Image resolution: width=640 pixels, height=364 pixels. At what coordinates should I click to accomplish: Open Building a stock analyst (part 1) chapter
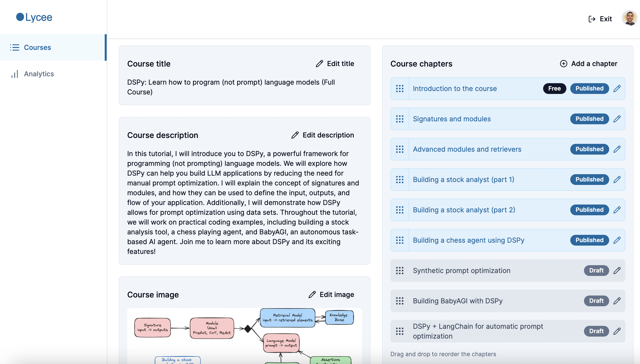pyautogui.click(x=463, y=180)
